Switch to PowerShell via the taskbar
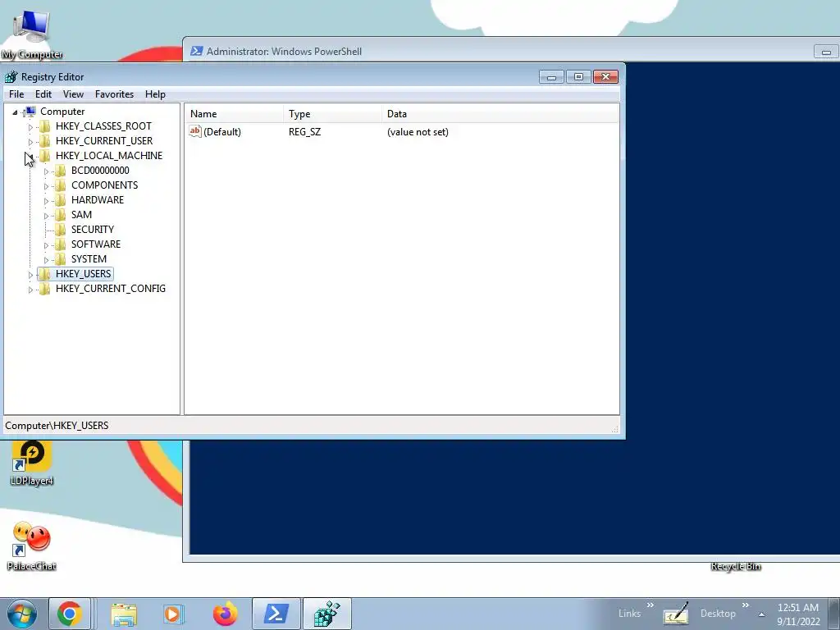 (276, 614)
